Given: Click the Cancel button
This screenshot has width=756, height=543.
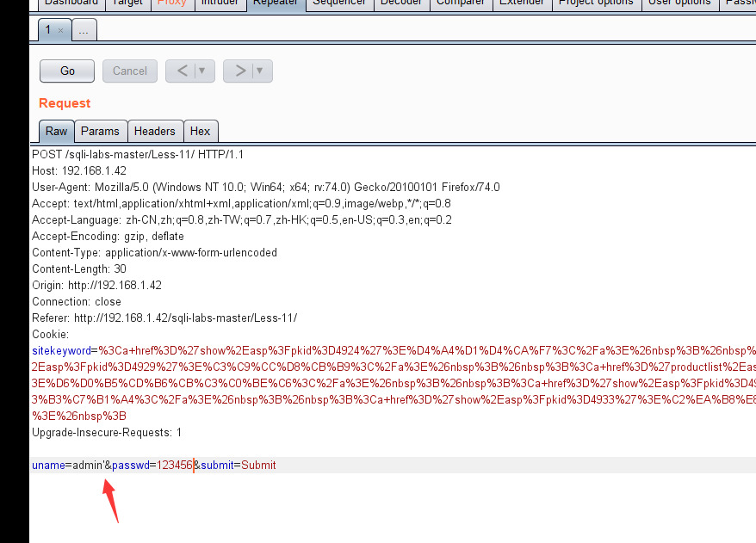Looking at the screenshot, I should [130, 71].
